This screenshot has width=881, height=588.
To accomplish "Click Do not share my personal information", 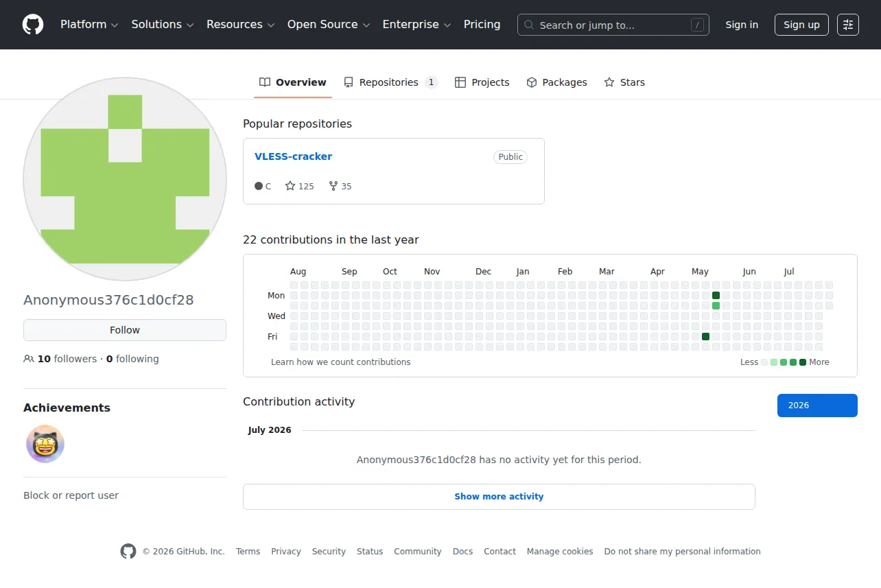I will [x=683, y=552].
